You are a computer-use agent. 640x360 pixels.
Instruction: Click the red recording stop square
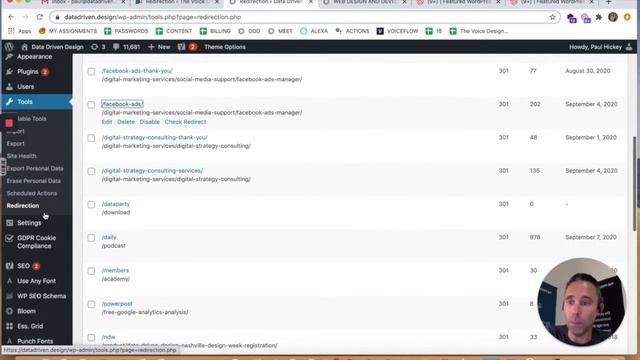[x=9, y=123]
